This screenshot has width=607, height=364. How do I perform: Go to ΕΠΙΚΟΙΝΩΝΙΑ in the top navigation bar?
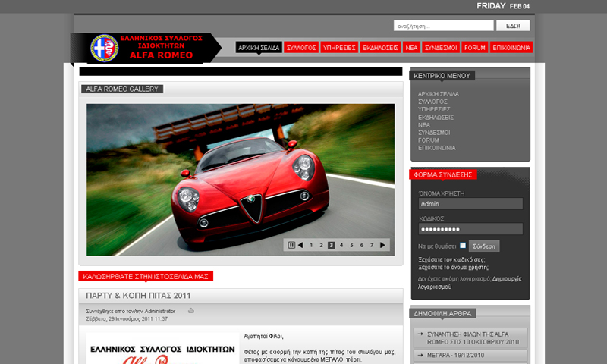click(x=511, y=47)
